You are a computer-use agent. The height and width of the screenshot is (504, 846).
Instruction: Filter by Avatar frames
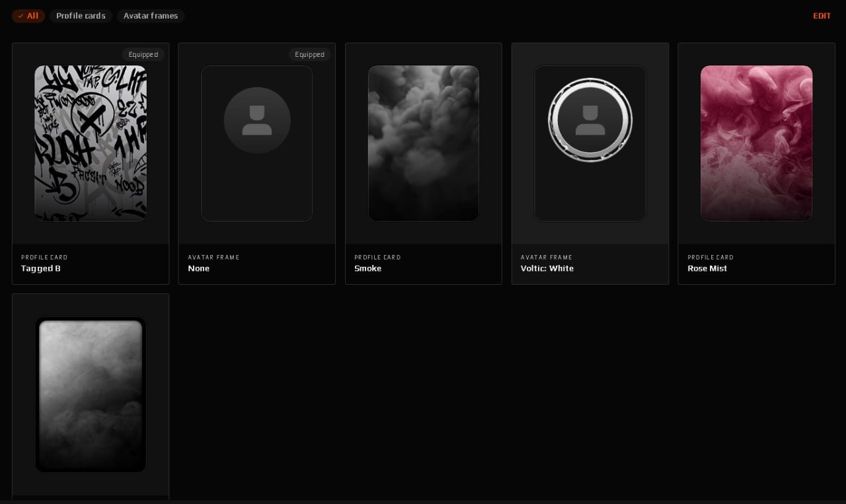[151, 16]
